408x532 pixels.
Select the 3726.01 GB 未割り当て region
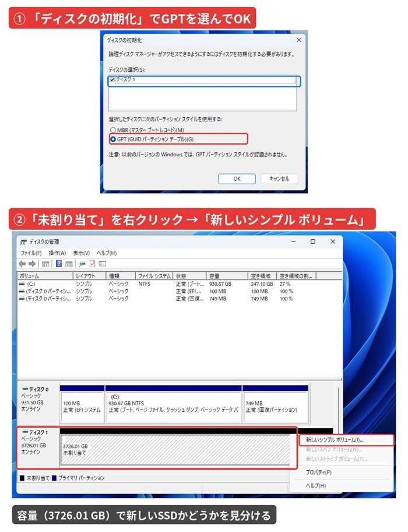coord(175,449)
